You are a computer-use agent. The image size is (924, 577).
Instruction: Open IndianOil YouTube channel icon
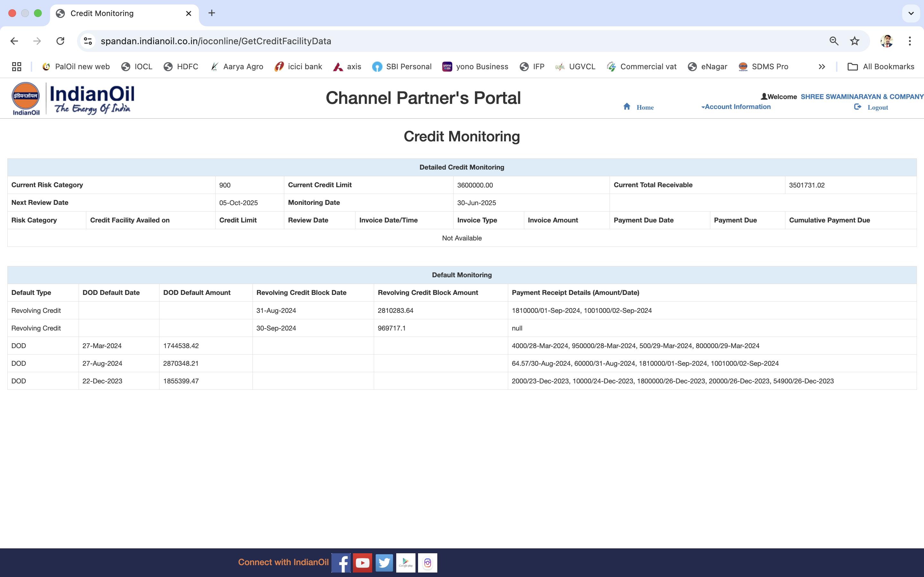pyautogui.click(x=362, y=563)
